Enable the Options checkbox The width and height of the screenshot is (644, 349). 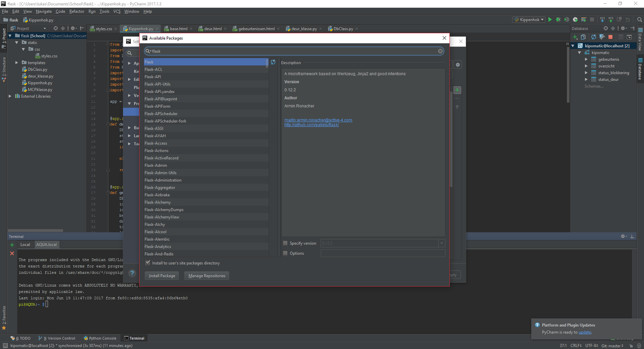coord(286,253)
